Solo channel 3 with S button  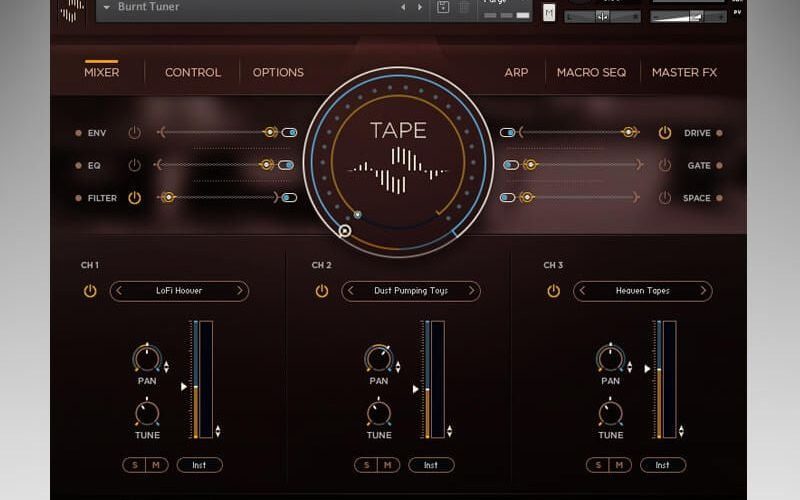coord(598,465)
